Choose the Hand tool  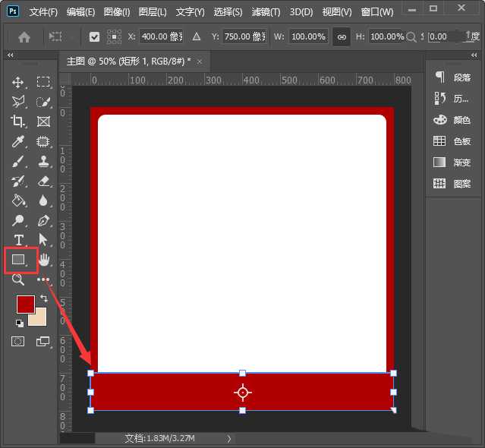click(43, 260)
